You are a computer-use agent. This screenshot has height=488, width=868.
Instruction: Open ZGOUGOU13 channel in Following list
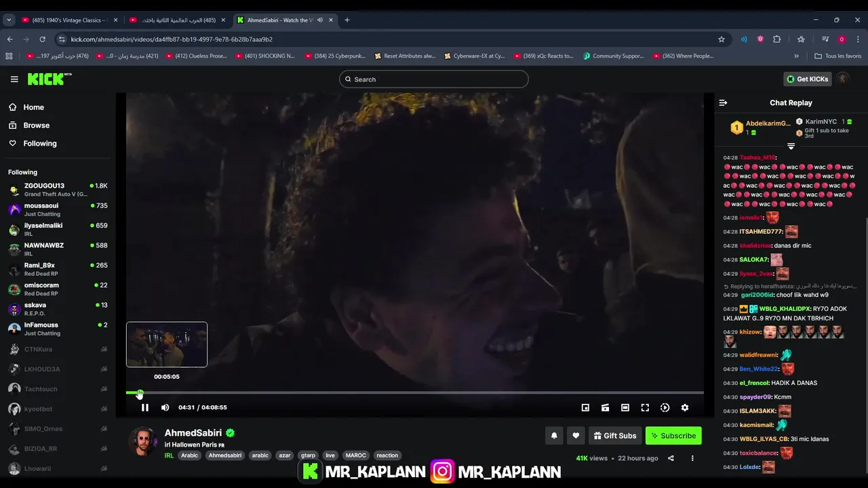point(58,190)
